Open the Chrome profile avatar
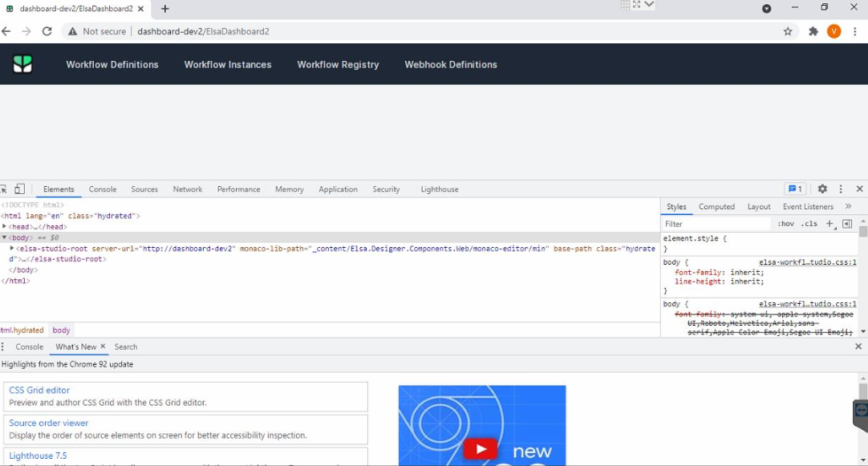The width and height of the screenshot is (868, 466). (834, 31)
